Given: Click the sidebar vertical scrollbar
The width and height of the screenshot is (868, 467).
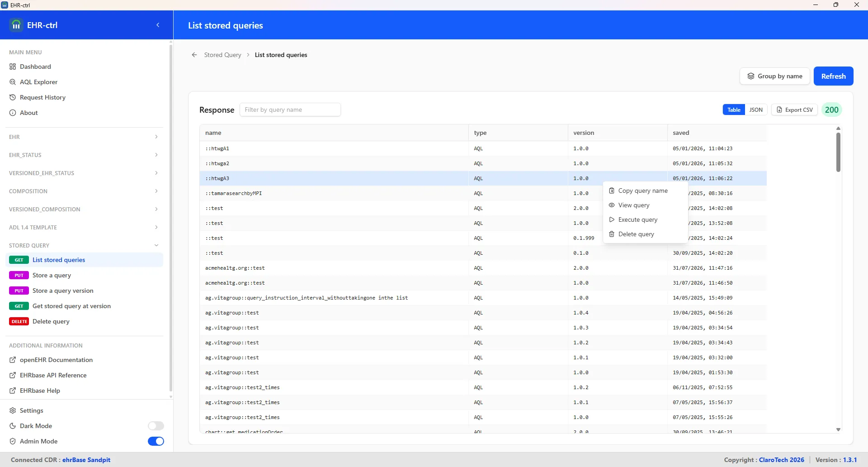Looking at the screenshot, I should [171, 217].
